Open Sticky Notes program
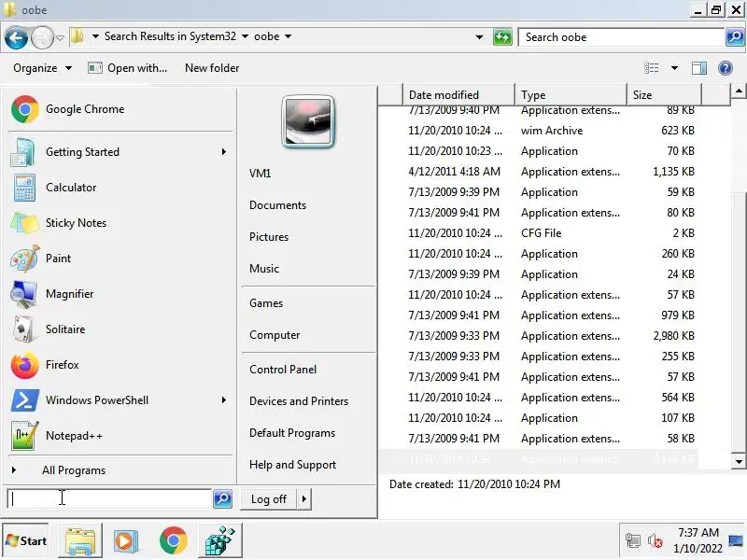The width and height of the screenshot is (747, 560). (x=120, y=223)
